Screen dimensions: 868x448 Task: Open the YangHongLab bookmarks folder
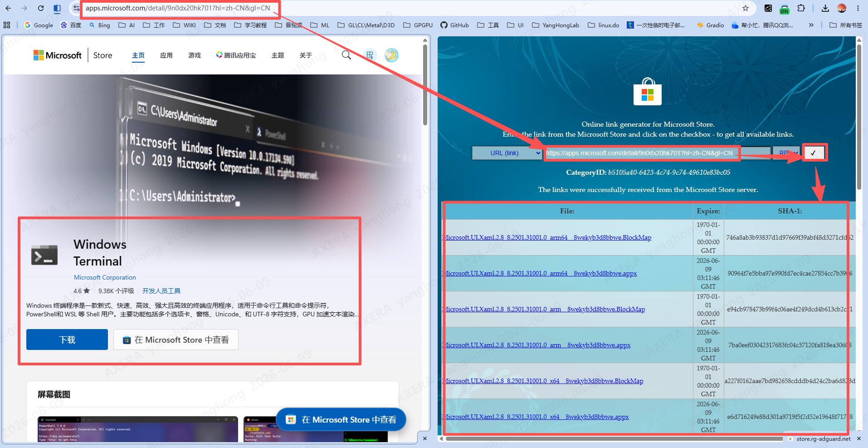556,25
